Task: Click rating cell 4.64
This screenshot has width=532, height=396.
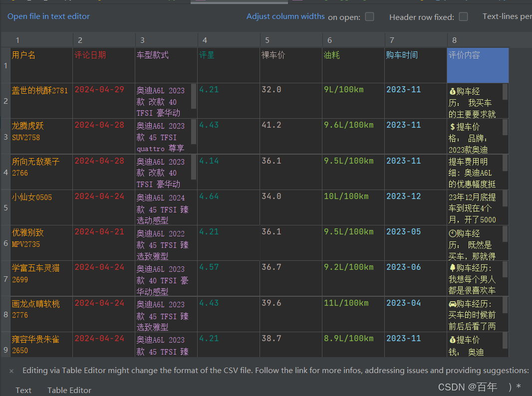Action: pyautogui.click(x=229, y=207)
